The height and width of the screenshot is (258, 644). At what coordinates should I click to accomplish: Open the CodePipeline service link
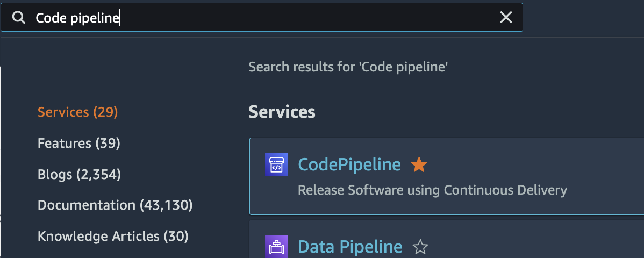(x=349, y=164)
